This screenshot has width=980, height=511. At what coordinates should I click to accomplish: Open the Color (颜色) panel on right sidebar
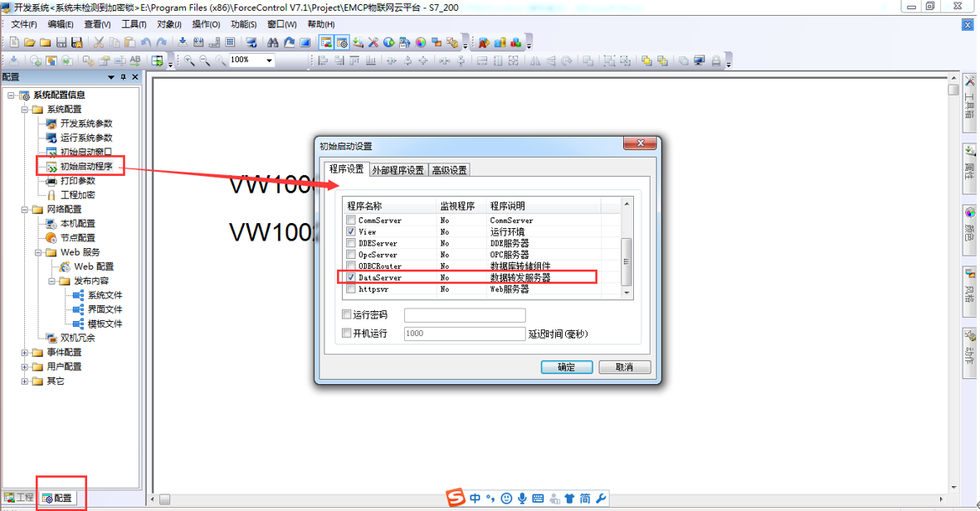[968, 232]
